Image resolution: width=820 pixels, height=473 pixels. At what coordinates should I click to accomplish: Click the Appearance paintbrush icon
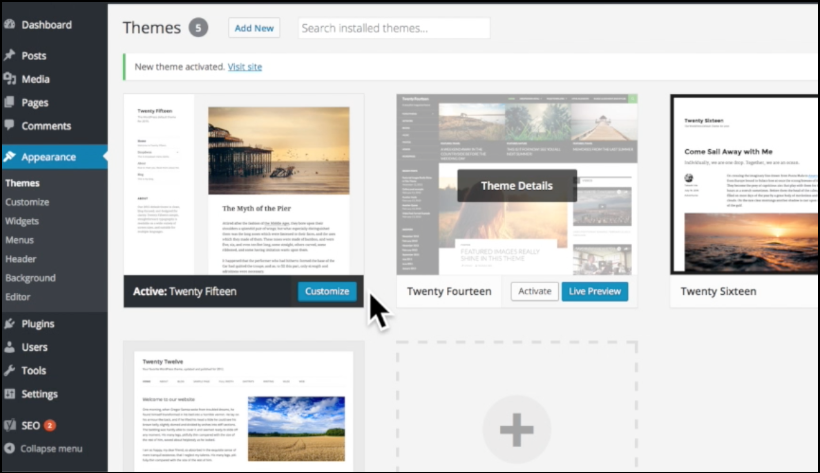[x=9, y=156]
